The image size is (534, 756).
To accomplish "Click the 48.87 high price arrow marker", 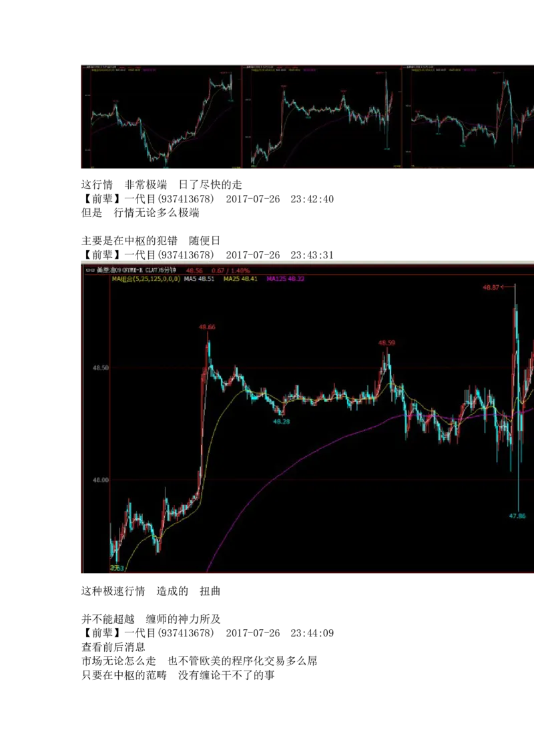I will (509, 287).
